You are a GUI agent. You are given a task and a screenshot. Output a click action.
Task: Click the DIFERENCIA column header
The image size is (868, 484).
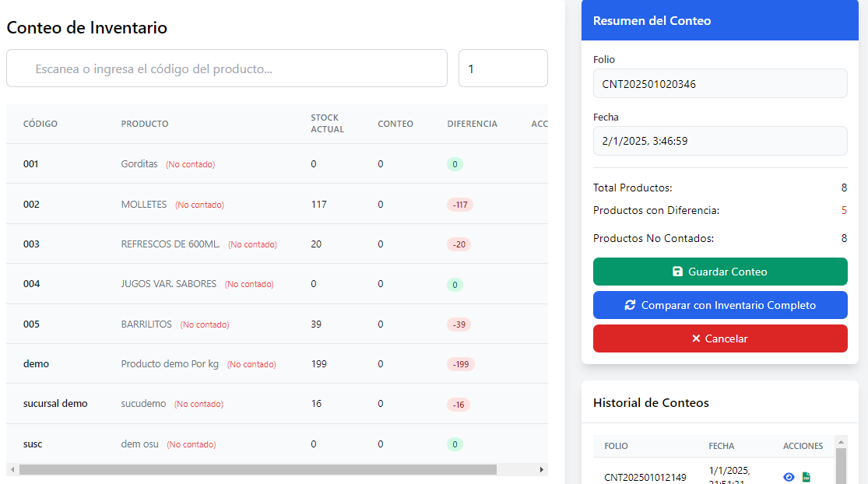point(472,124)
